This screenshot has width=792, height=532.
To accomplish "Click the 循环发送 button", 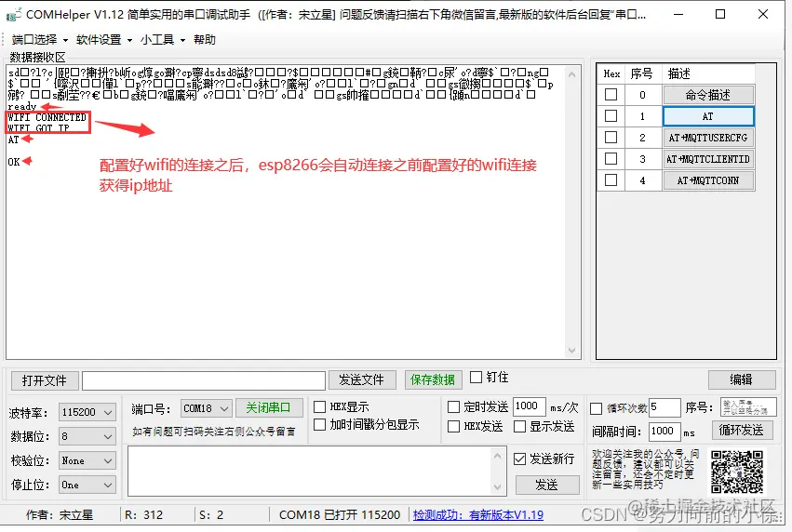I will point(742,430).
